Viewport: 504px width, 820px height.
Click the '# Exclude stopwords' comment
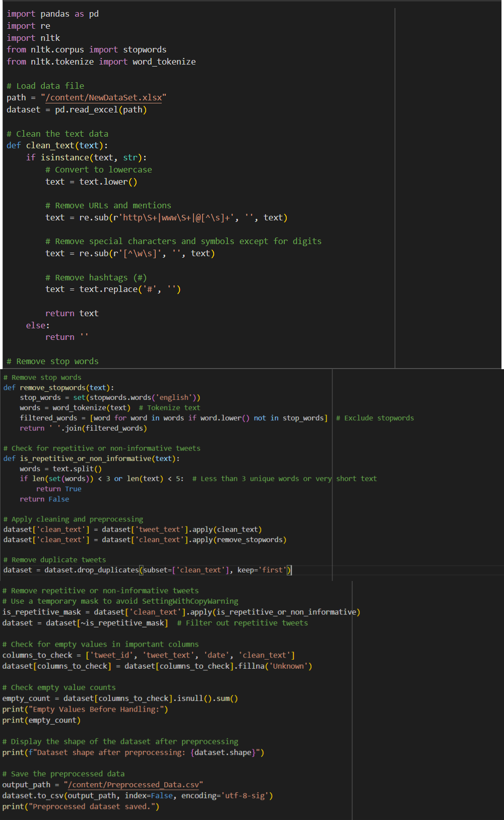pyautogui.click(x=375, y=418)
